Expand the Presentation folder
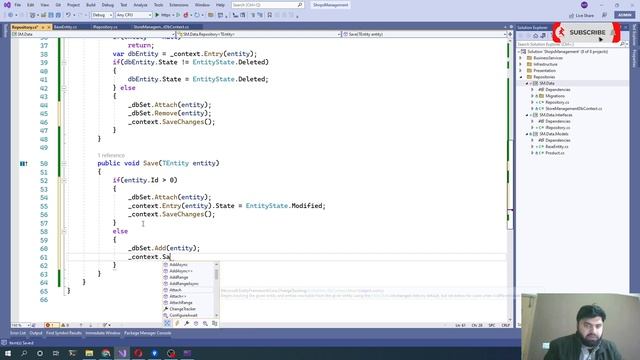 coord(520,71)
